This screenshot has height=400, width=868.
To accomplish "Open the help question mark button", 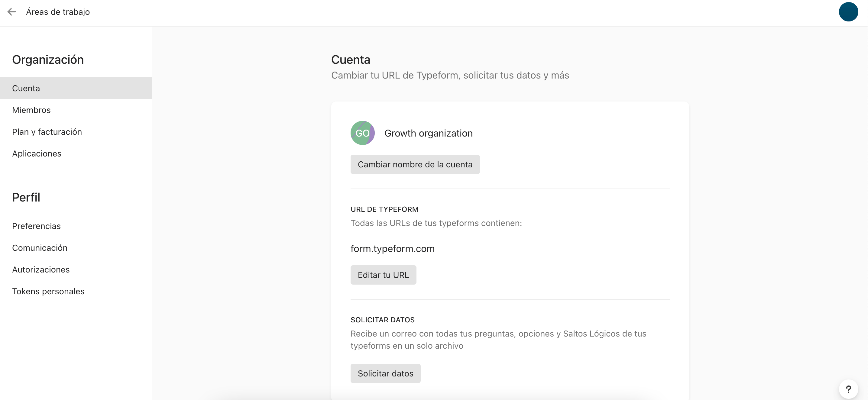I will 848,389.
